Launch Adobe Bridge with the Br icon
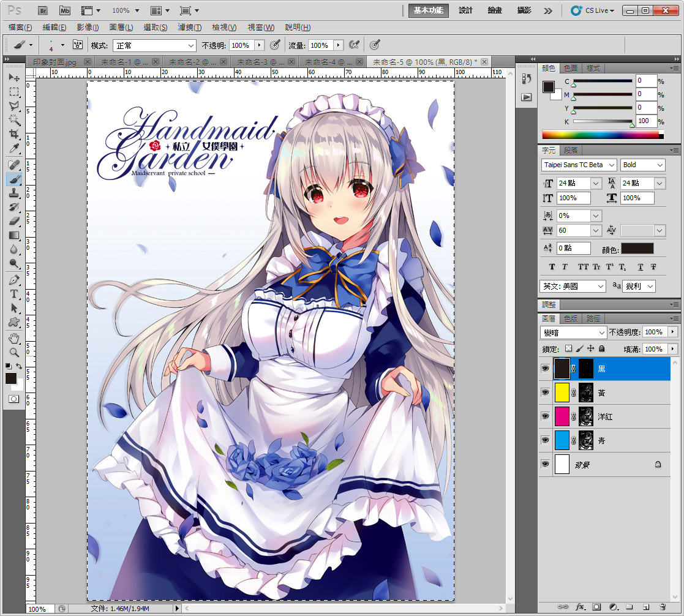Screen dimensions: 684x616 43,10
